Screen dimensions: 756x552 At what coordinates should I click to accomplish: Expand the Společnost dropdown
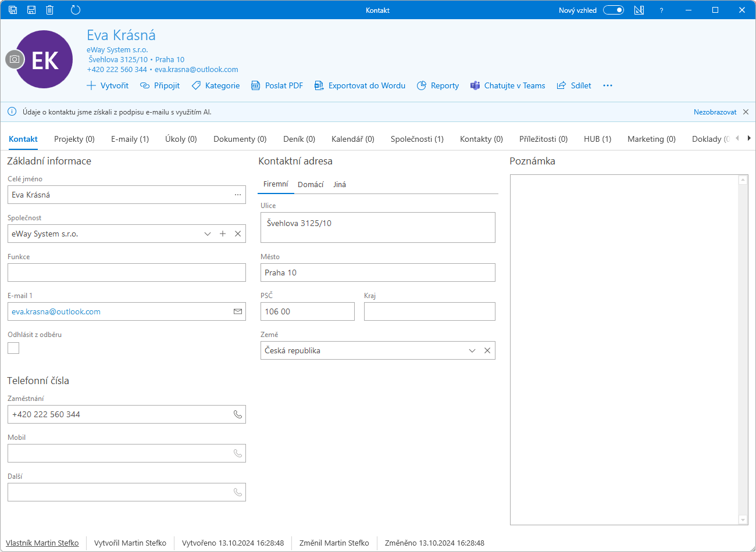pos(208,234)
